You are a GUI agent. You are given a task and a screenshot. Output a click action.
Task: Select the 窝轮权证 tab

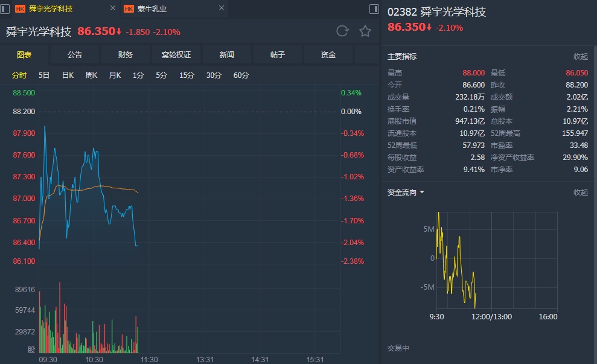click(x=176, y=55)
